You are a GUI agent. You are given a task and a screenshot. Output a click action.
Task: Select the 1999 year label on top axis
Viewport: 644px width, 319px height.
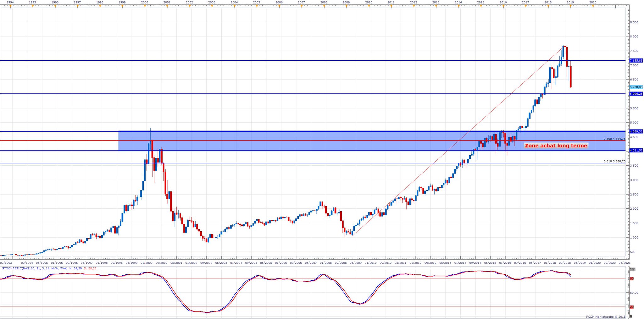(x=122, y=2)
